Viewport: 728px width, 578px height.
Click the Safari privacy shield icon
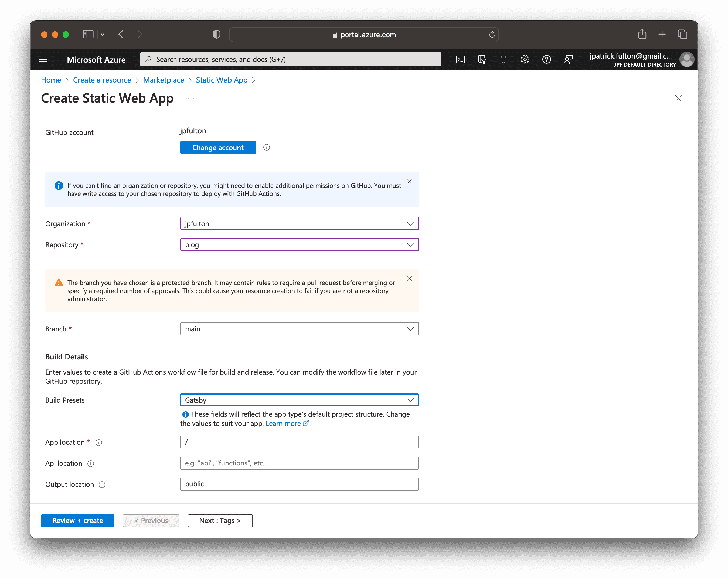[216, 35]
